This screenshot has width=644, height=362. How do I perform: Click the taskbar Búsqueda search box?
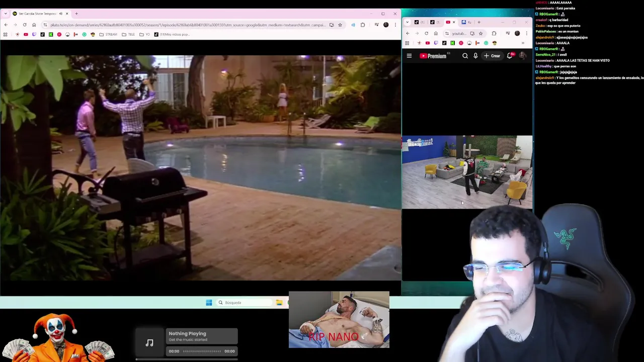244,303
